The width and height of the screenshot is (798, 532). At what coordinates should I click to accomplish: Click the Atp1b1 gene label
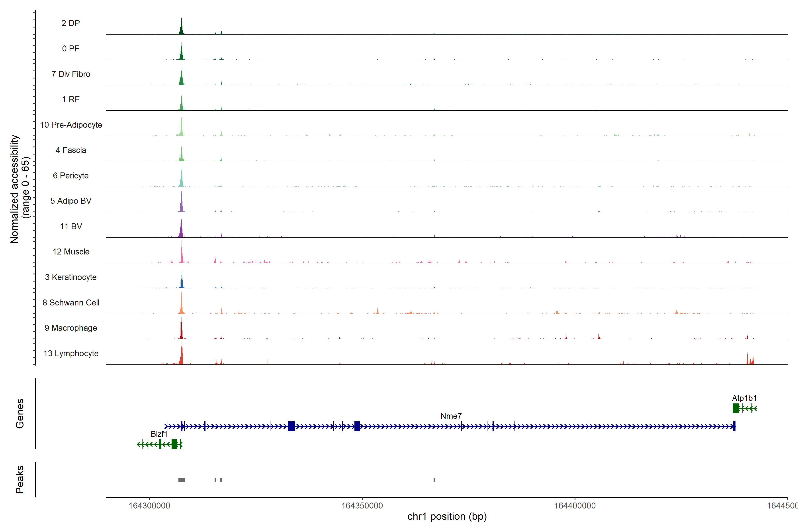click(744, 398)
